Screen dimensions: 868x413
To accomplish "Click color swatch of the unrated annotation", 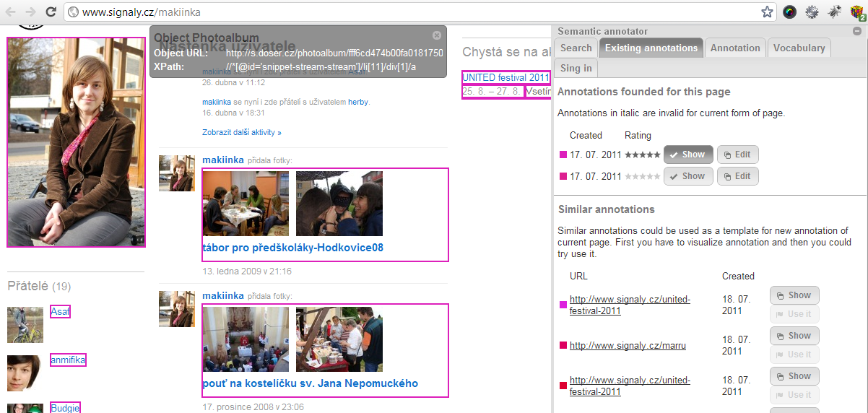I will [x=563, y=176].
